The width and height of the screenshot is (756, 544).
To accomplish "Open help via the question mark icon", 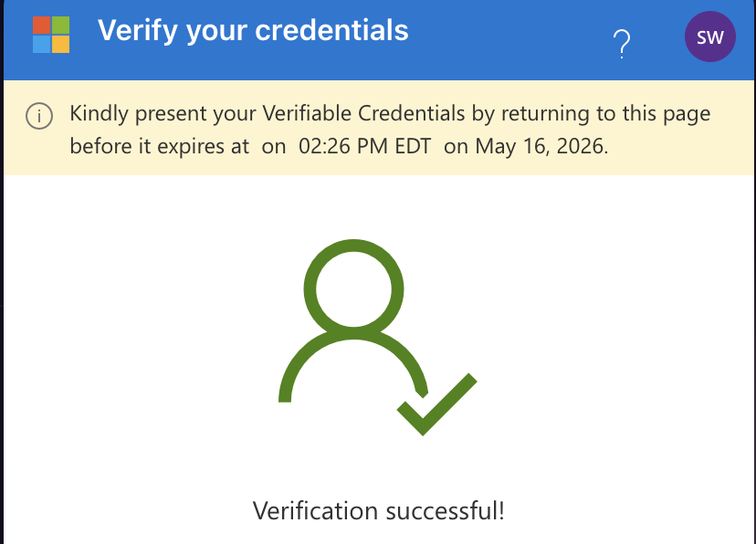I will (x=622, y=42).
